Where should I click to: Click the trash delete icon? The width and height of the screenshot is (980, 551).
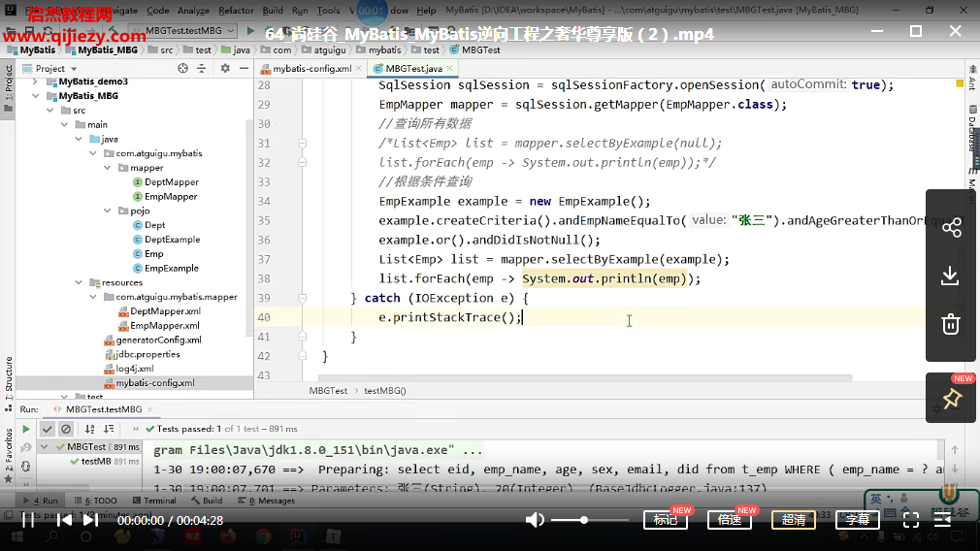[x=951, y=324]
